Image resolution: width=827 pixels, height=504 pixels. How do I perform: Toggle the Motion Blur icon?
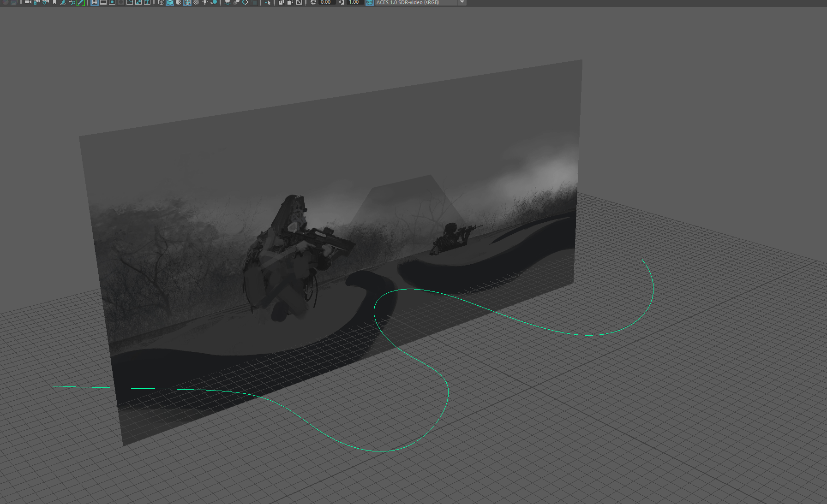coord(236,2)
